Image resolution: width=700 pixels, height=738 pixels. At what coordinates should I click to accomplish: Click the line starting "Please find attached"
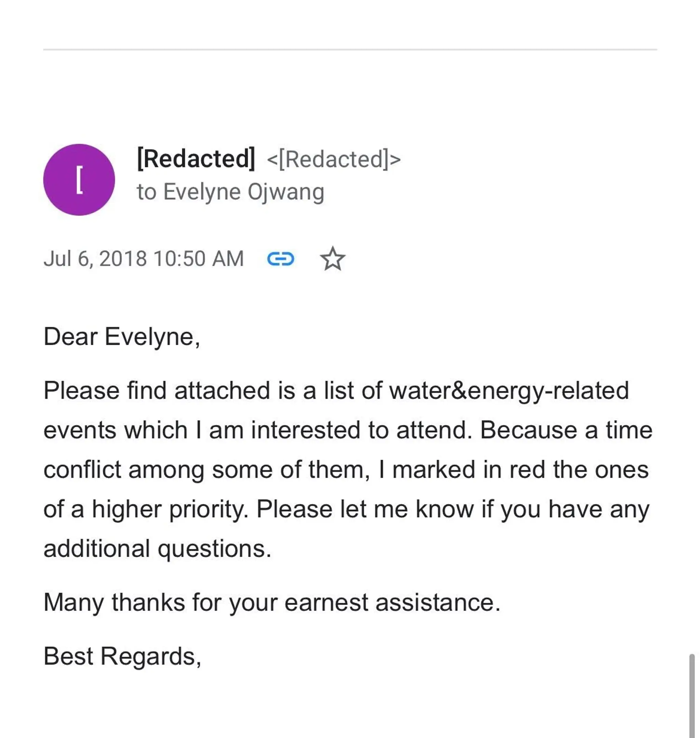click(336, 391)
